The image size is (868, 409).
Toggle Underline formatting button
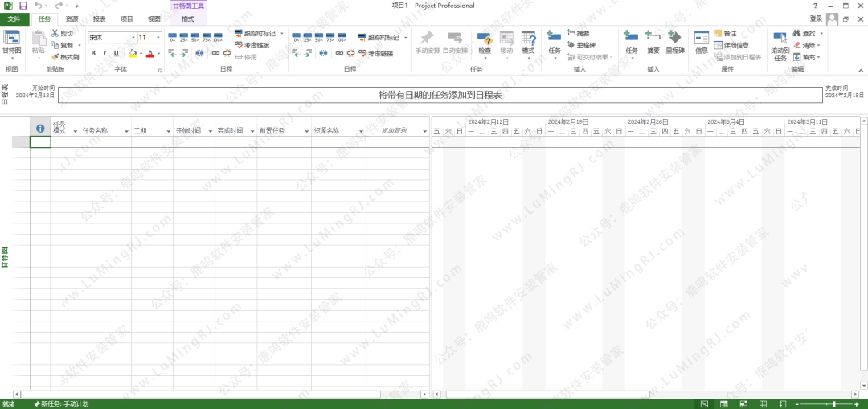[x=116, y=54]
